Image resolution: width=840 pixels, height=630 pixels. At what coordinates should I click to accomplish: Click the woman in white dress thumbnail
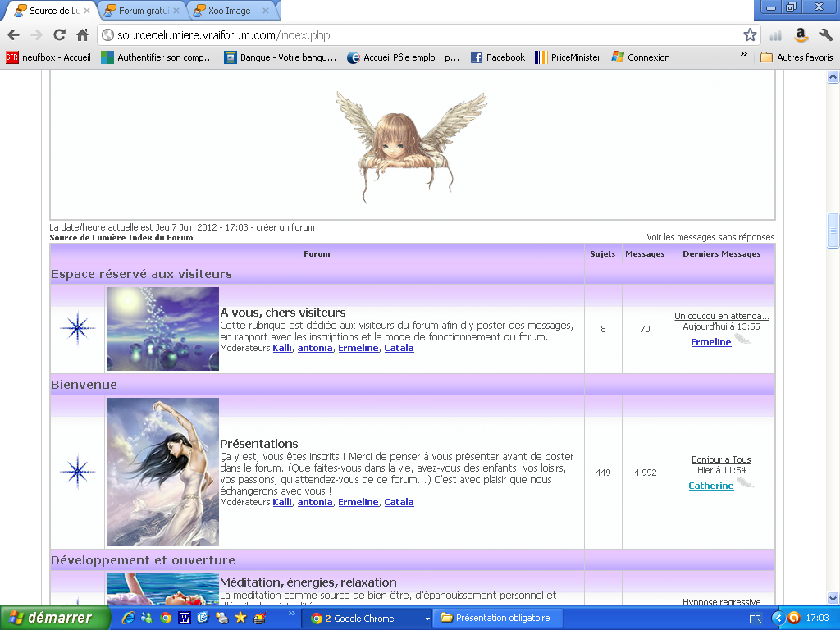163,472
